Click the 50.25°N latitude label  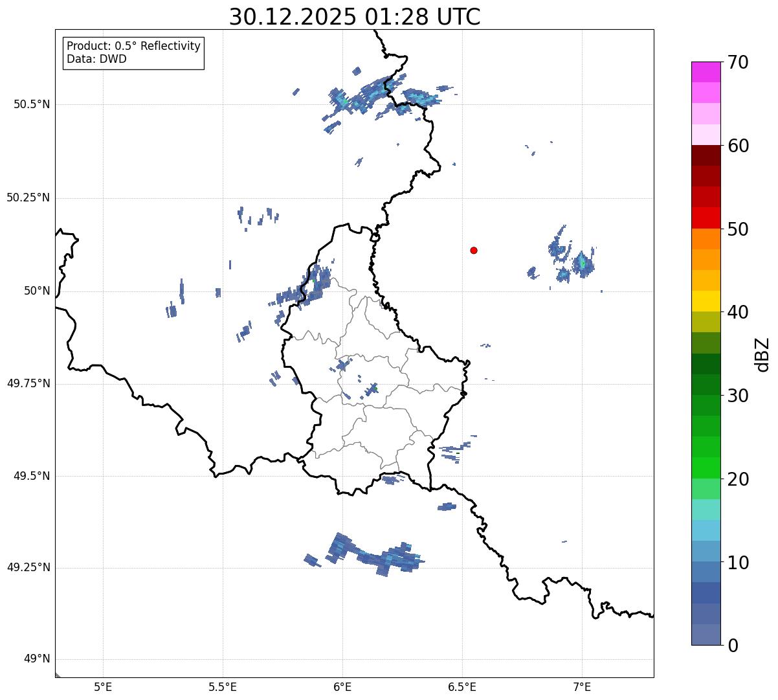28,198
